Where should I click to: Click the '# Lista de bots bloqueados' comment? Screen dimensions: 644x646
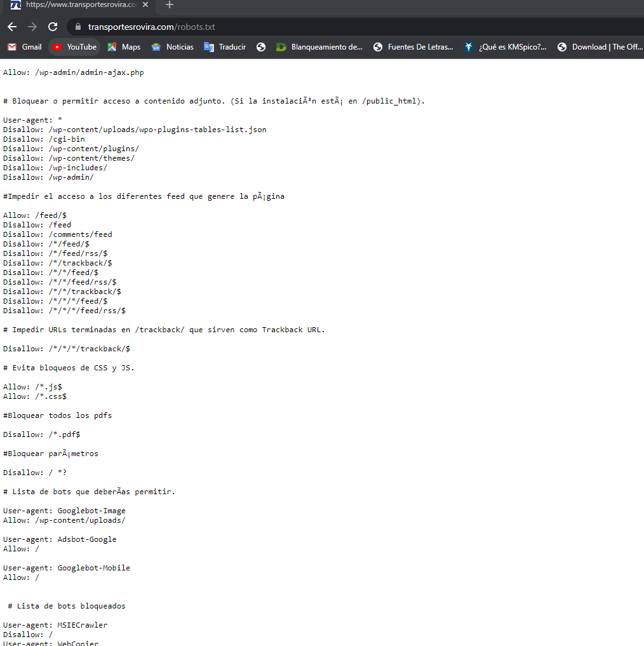pyautogui.click(x=66, y=606)
